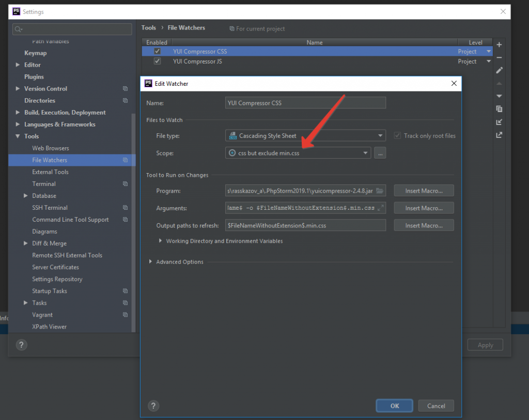Click the Output paths to refresh field

point(305,225)
